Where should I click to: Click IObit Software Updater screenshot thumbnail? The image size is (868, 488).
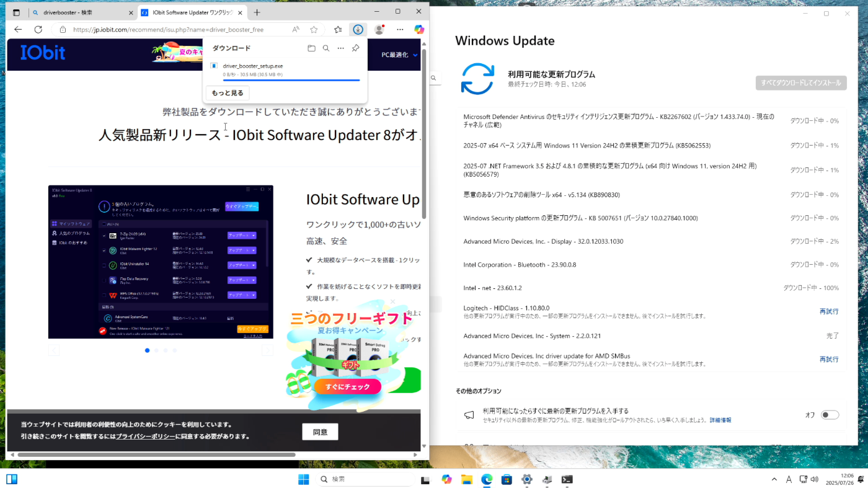pyautogui.click(x=161, y=262)
